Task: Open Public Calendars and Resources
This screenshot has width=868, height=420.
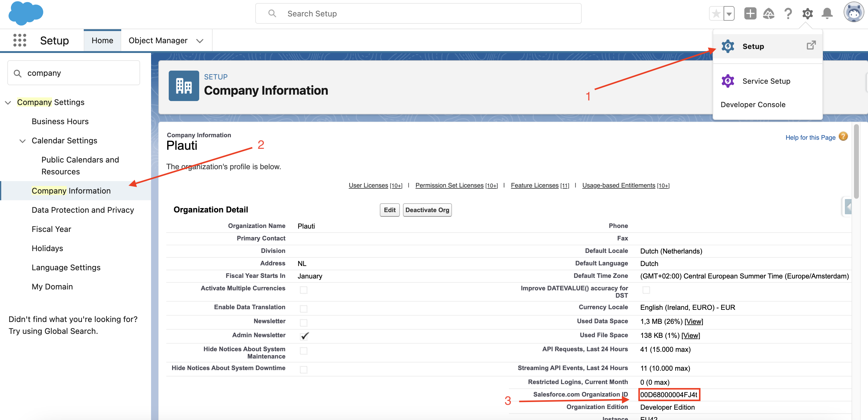Action: click(80, 165)
